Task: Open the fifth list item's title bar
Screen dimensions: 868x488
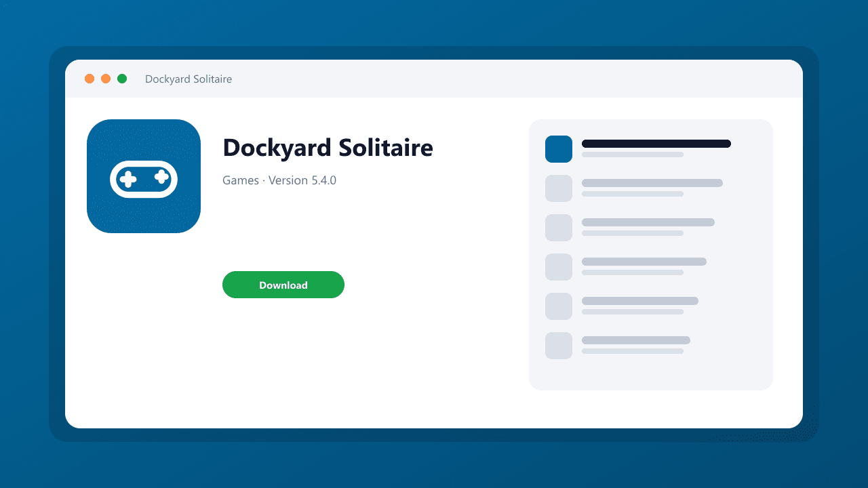Action: tap(640, 301)
